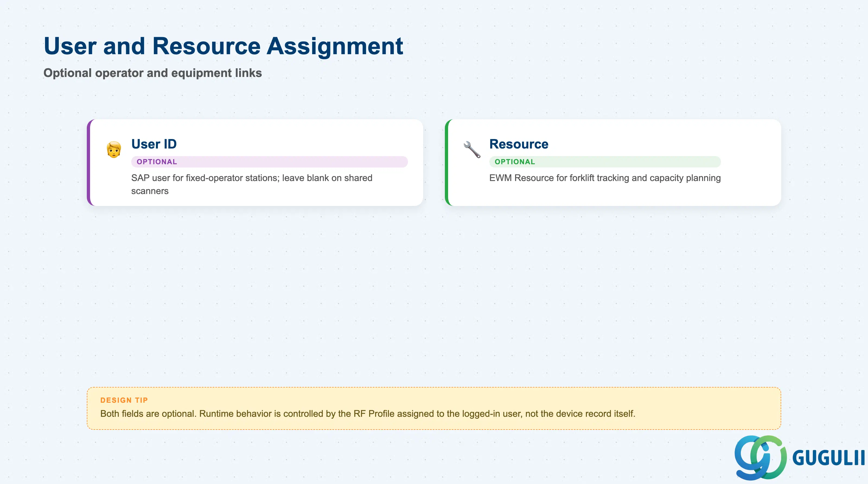The height and width of the screenshot is (484, 868).
Task: Click the EWM Resource for forklift tracking description
Action: (605, 178)
